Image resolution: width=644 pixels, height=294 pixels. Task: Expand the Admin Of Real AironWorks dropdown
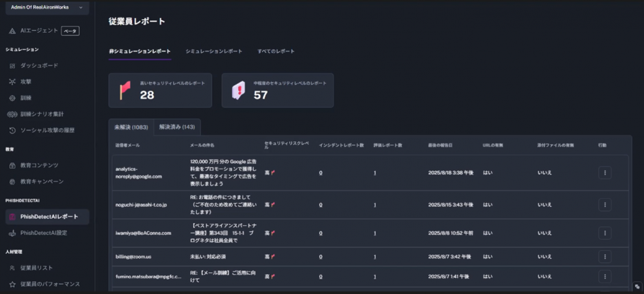(x=45, y=7)
